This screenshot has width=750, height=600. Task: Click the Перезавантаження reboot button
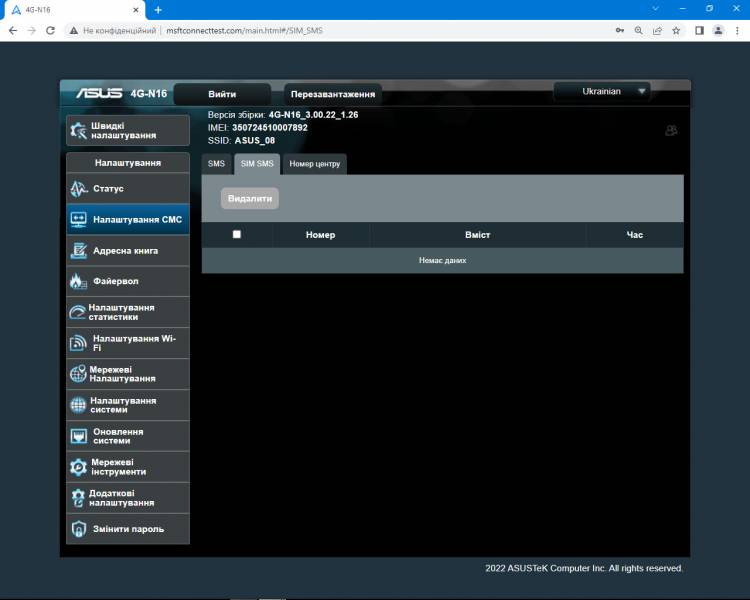(333, 94)
